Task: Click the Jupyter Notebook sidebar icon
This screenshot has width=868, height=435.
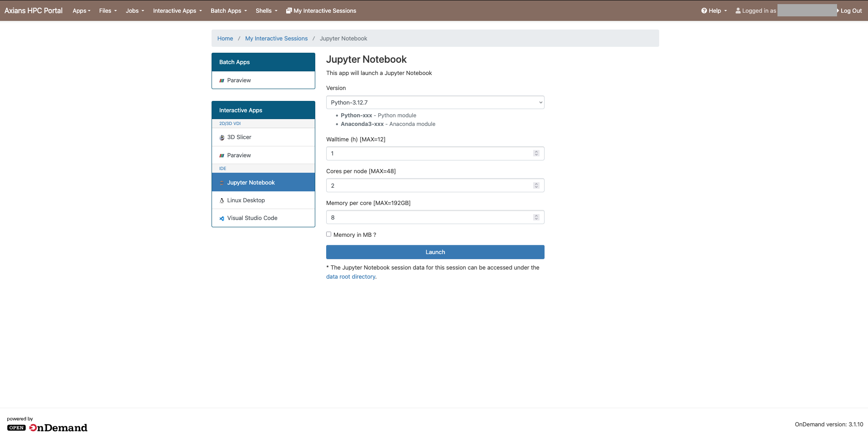Action: click(x=222, y=183)
